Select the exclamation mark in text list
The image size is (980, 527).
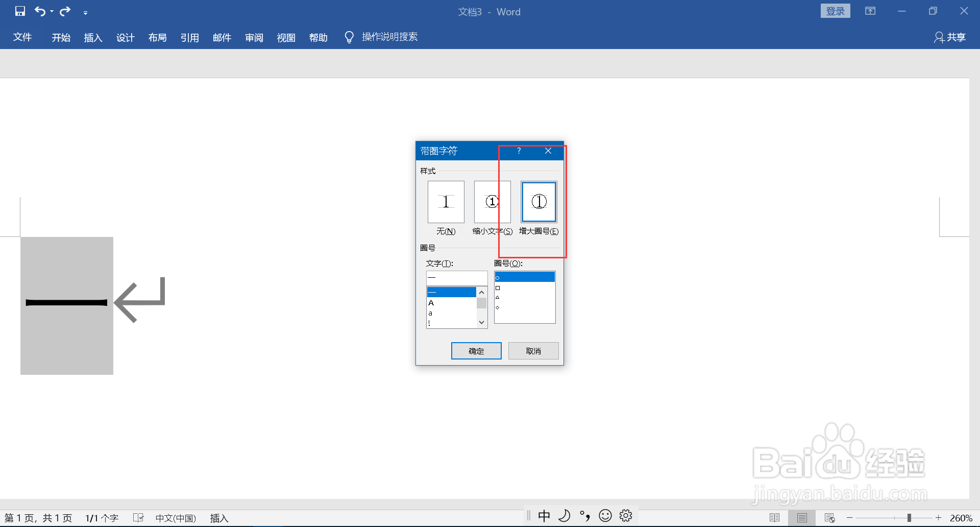tap(451, 323)
